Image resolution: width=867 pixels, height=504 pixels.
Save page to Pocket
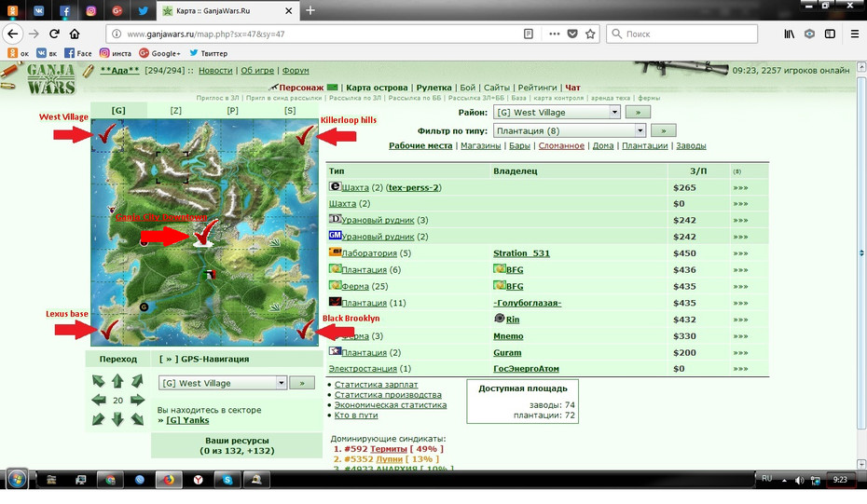pyautogui.click(x=572, y=34)
